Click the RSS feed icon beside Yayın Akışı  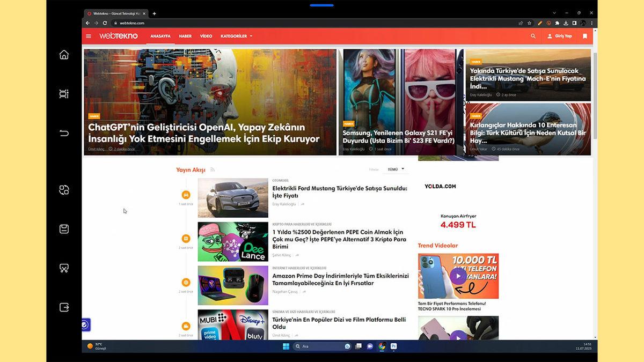(213, 170)
